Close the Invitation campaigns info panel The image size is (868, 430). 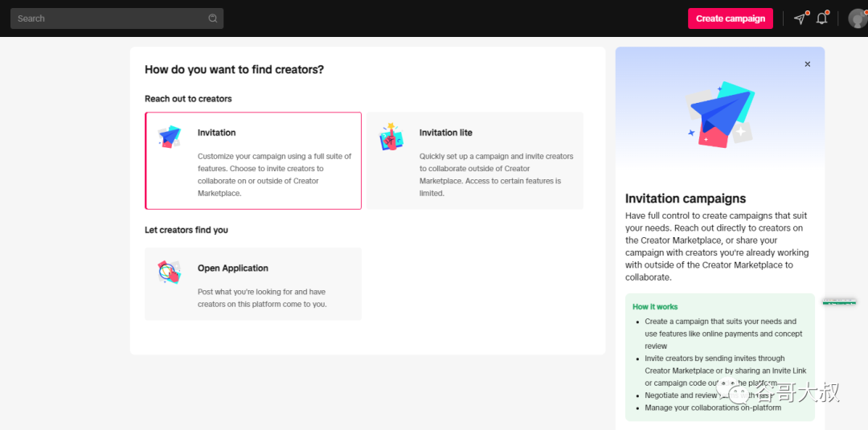coord(808,64)
